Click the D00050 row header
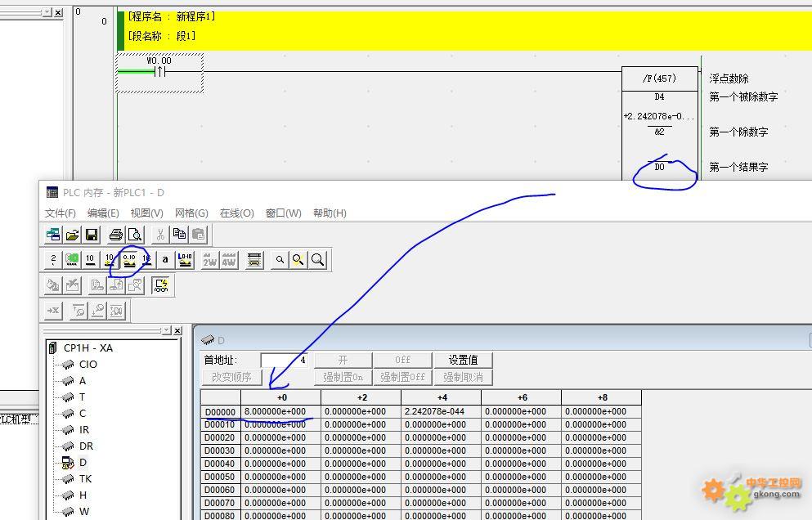Screen dimensions: 812x520 (221, 477)
